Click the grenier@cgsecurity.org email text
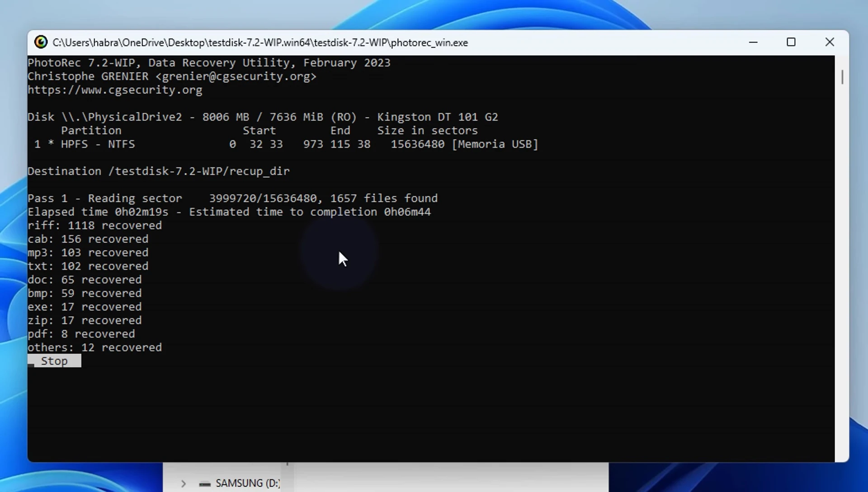The image size is (868, 492). [236, 76]
